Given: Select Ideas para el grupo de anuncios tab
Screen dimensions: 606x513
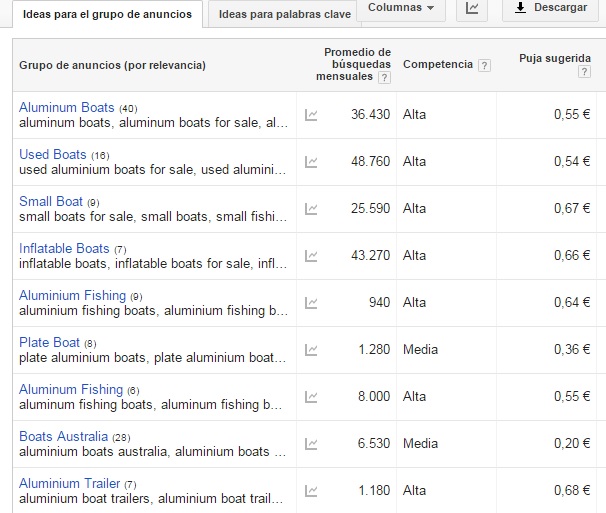Looking at the screenshot, I should (107, 14).
